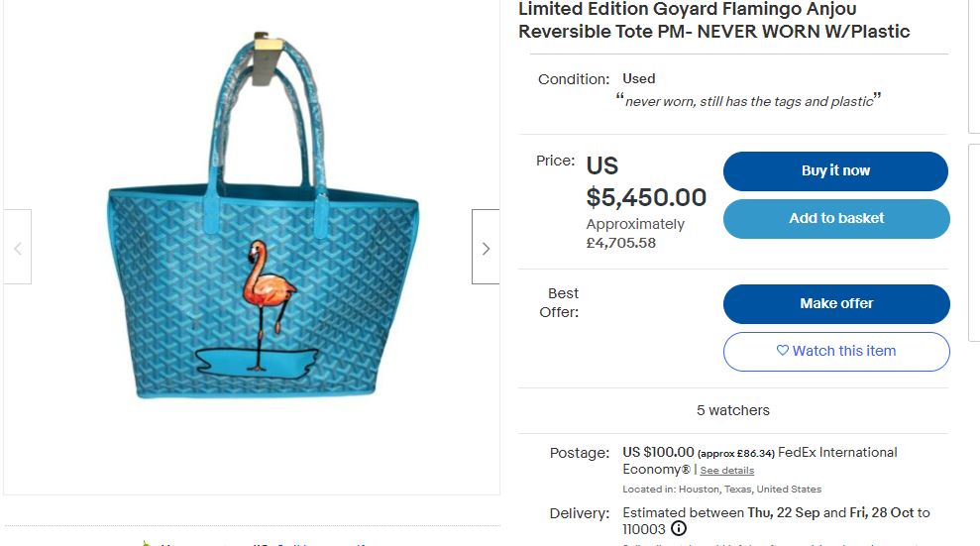
Task: Show the next product photo with right arrow
Action: [x=486, y=248]
